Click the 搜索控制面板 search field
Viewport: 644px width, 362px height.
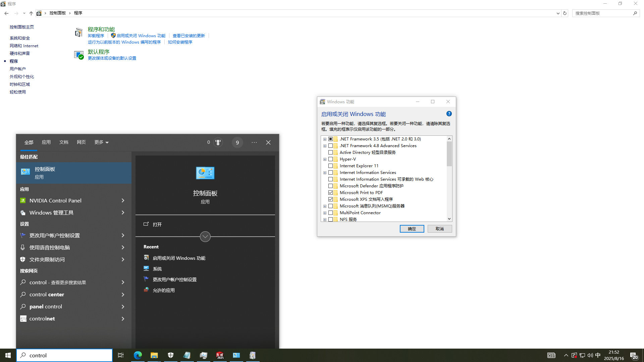coord(602,13)
